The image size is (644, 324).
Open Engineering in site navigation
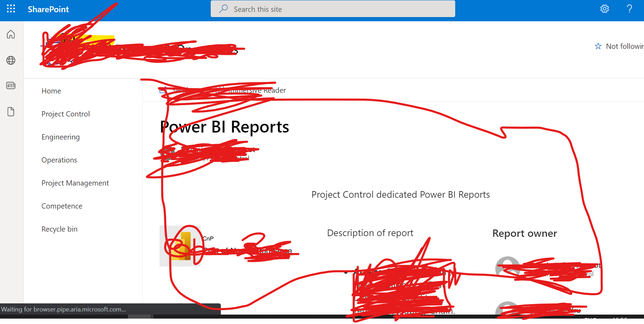(x=61, y=137)
